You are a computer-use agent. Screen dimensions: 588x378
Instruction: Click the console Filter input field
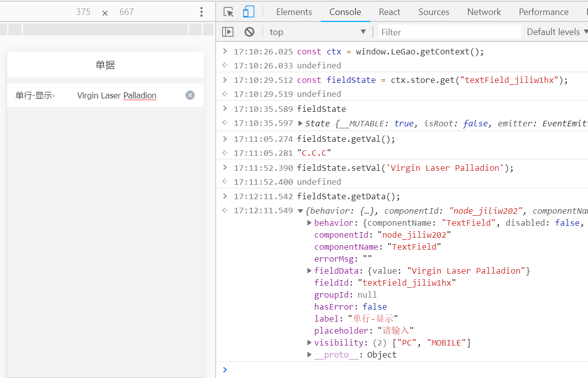click(x=449, y=32)
